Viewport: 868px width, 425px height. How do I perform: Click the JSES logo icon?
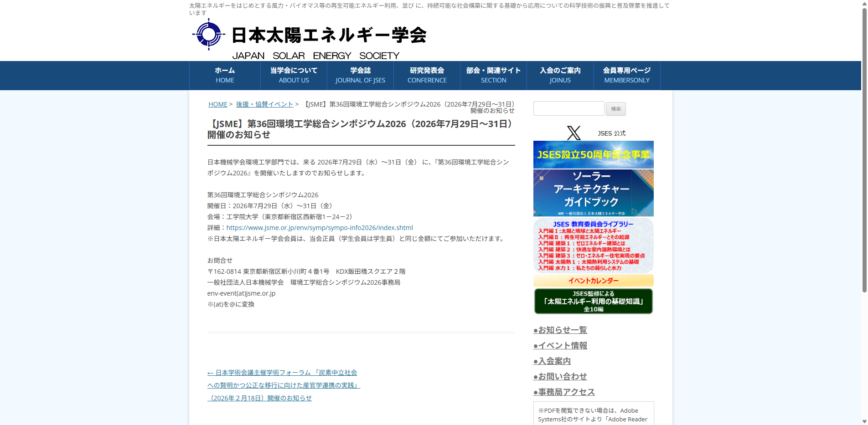point(209,34)
